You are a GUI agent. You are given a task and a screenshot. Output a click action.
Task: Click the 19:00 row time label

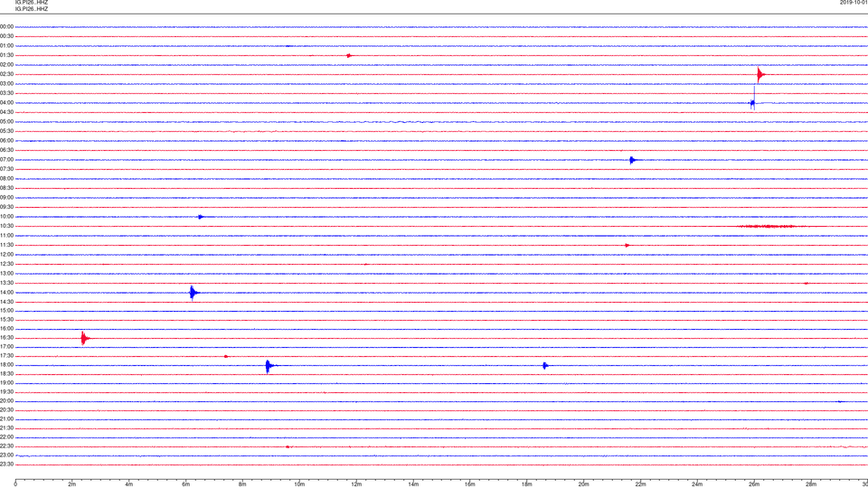coord(6,383)
